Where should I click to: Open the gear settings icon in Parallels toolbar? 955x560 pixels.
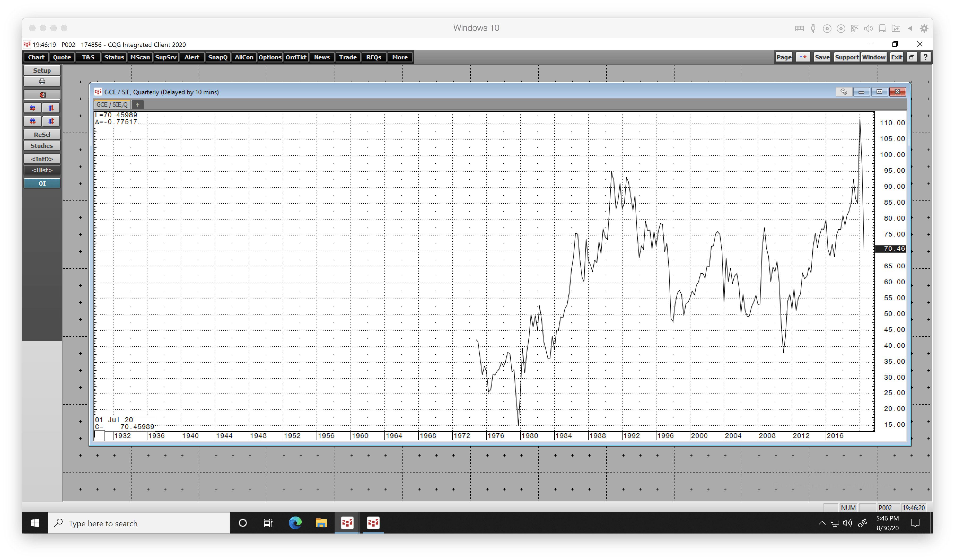pyautogui.click(x=924, y=28)
